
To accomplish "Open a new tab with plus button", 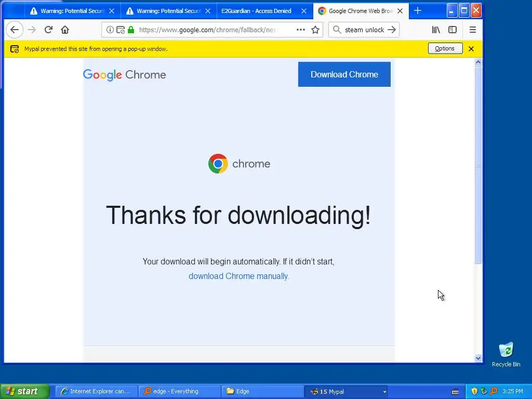I will point(418,11).
